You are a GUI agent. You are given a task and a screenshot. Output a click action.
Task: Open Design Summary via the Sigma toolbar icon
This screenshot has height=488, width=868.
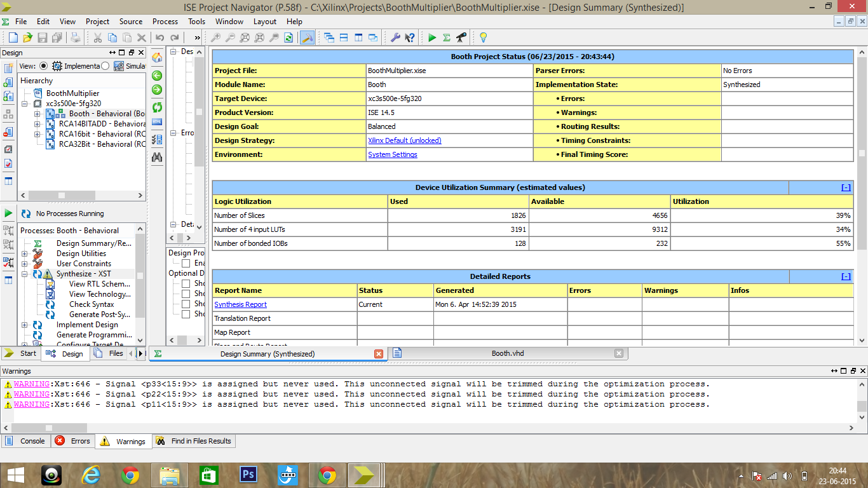[x=445, y=37]
